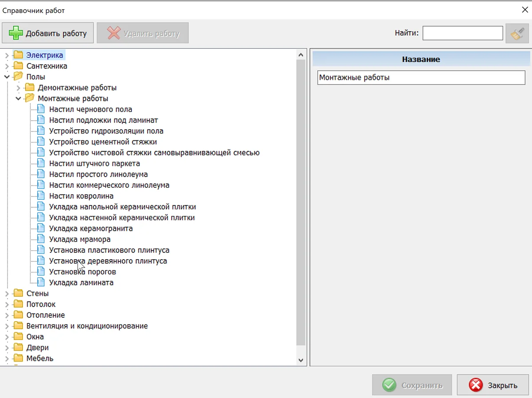Click the broom clear-search icon
Viewport: 532px width, 398px height.
[x=517, y=33]
